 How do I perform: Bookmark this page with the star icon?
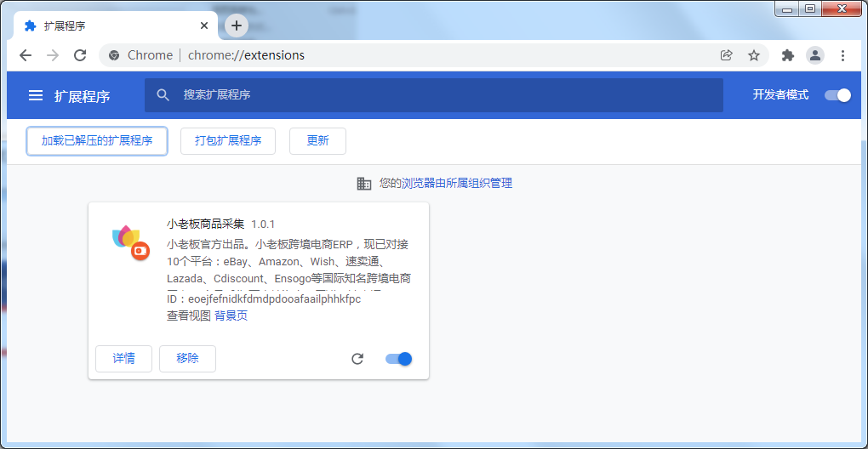point(753,55)
